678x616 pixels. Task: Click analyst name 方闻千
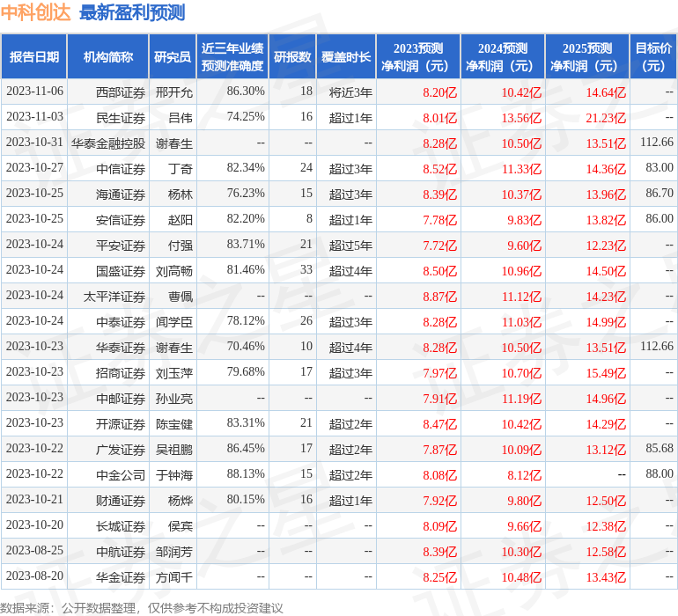click(173, 576)
